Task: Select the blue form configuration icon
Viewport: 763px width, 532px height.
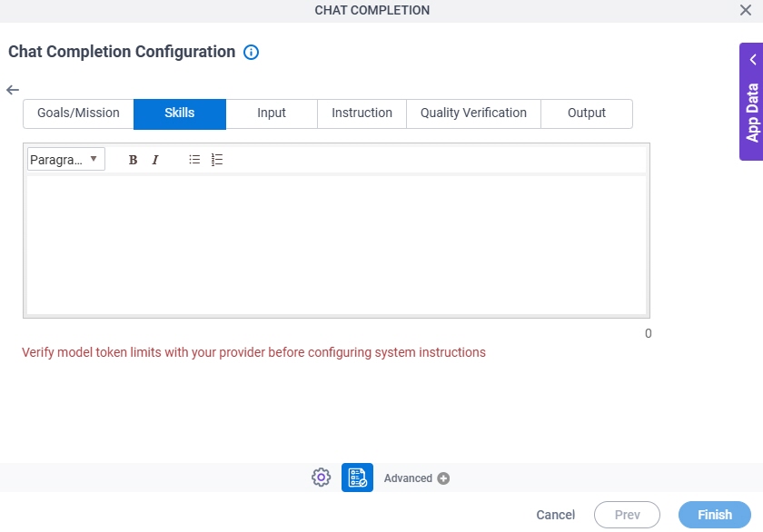Action: coord(357,478)
